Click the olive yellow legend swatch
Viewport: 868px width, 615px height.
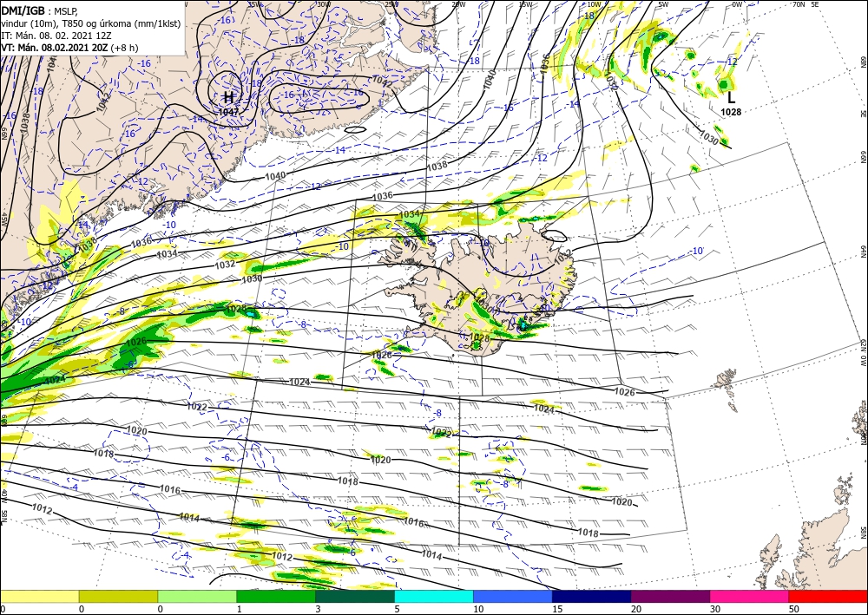coord(118,596)
